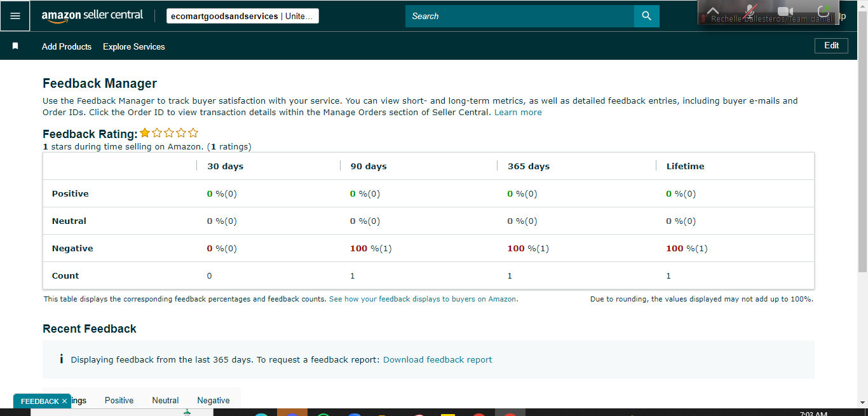
Task: Click the Negative row label in the table
Action: pyautogui.click(x=72, y=248)
